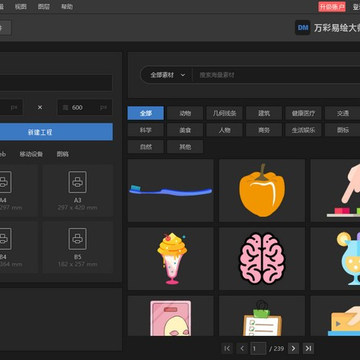Switch to the 移动设备 tab

(31, 154)
